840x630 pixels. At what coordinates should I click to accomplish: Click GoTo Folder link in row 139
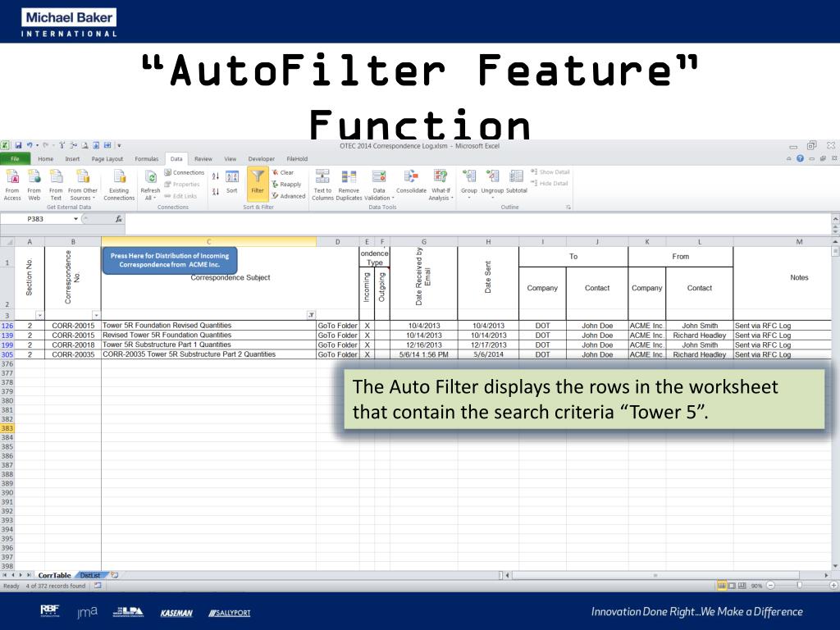[x=337, y=336]
